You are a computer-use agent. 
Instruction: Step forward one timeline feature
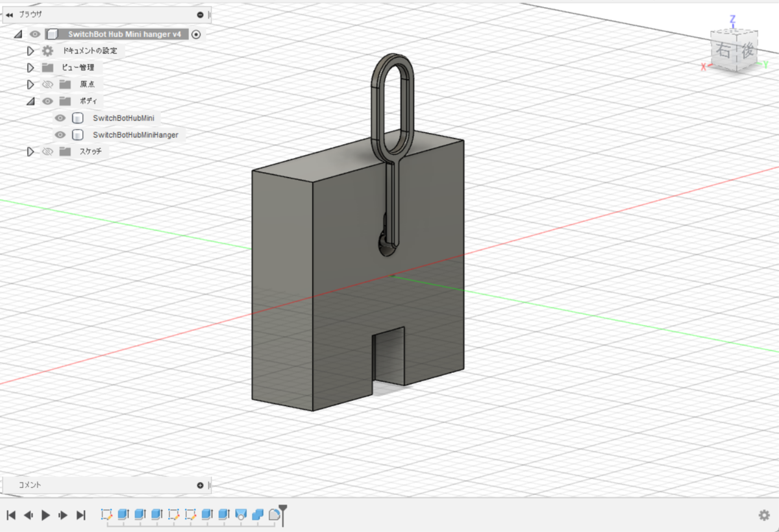click(63, 515)
